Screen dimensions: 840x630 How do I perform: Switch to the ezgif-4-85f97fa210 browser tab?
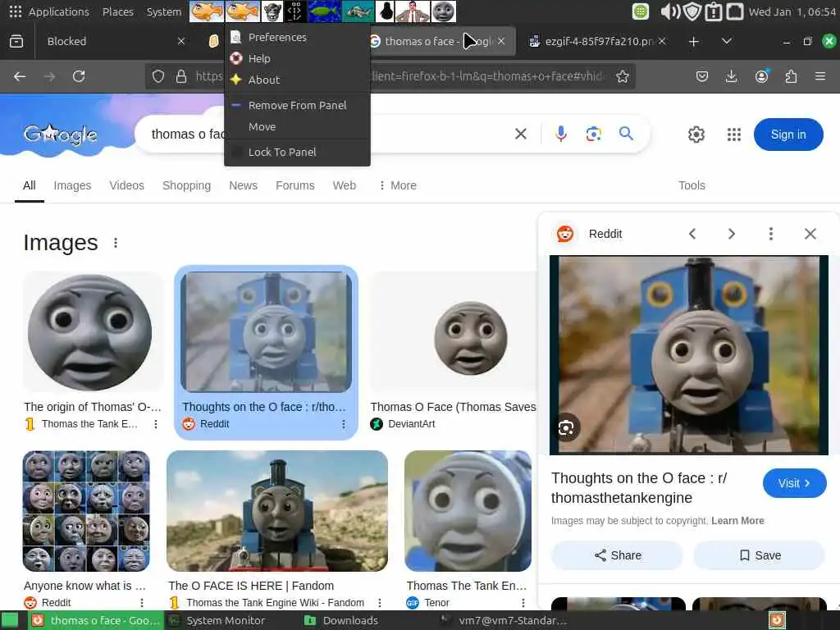597,41
